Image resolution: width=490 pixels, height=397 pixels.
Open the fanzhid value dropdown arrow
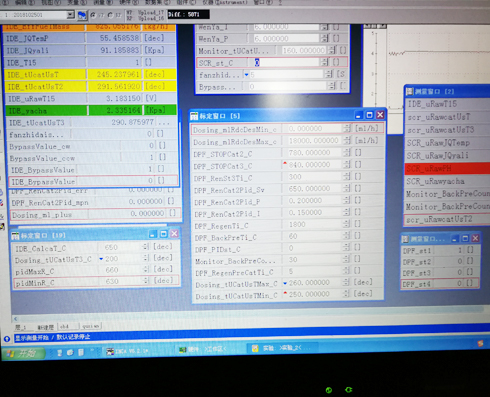[247, 75]
